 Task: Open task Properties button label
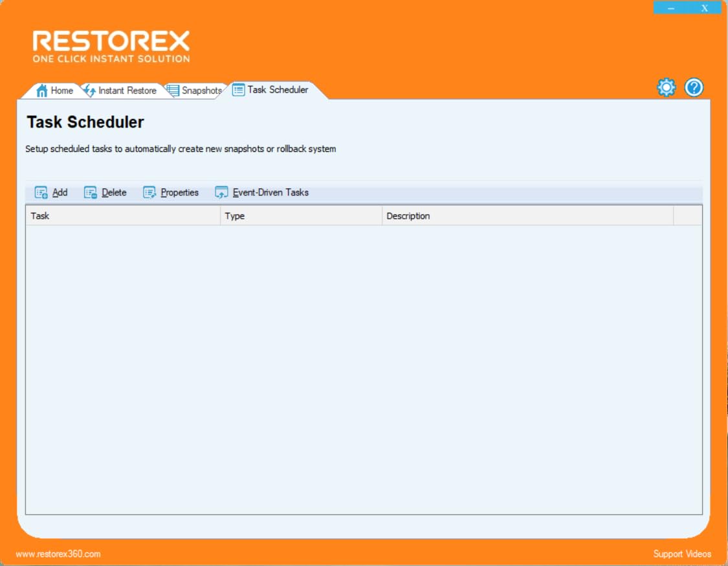coord(180,193)
